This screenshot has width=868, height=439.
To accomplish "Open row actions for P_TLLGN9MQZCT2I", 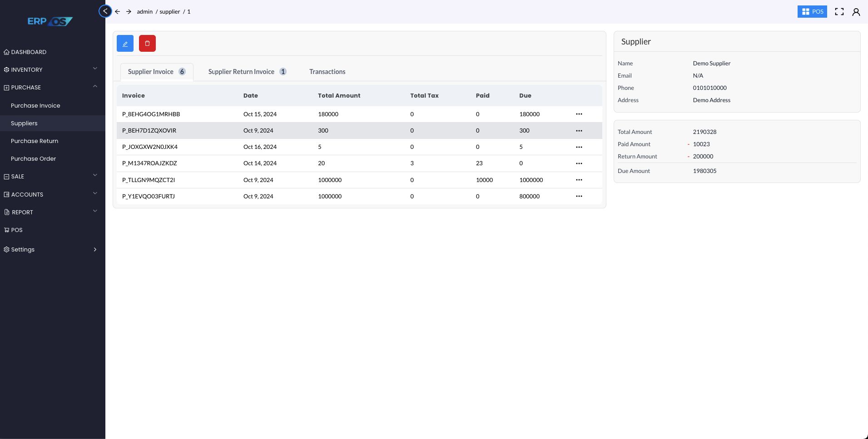I will coord(579,180).
